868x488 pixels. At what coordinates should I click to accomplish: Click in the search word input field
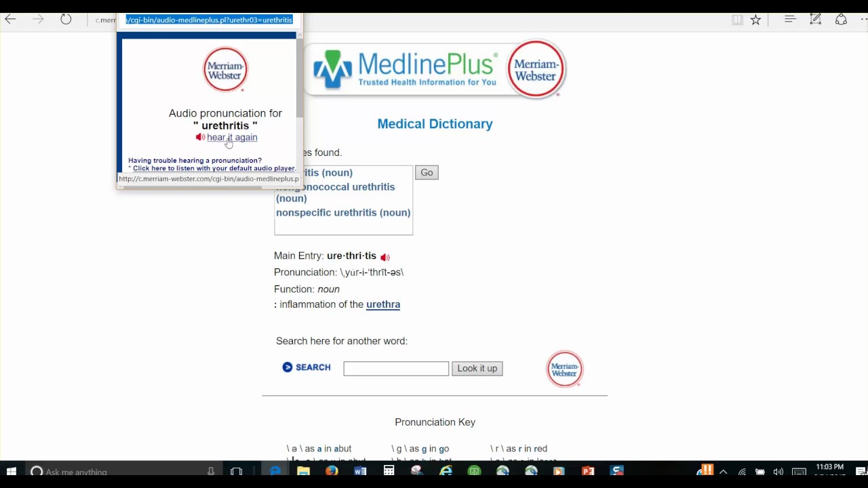pyautogui.click(x=396, y=369)
